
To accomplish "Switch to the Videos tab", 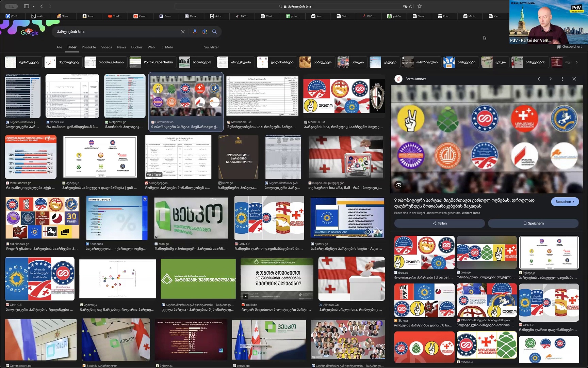I will point(107,47).
